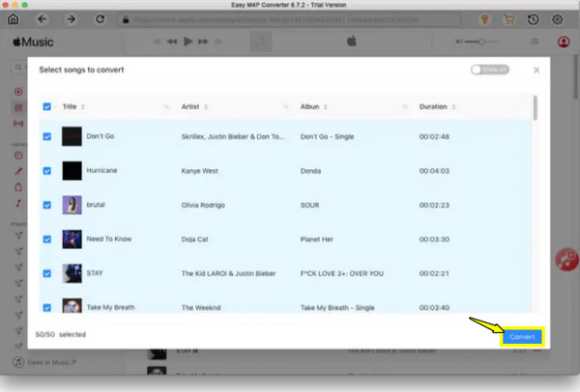Viewport: 580px width, 392px height.
Task: Click the '00:02:48' duration value
Action: coord(434,137)
